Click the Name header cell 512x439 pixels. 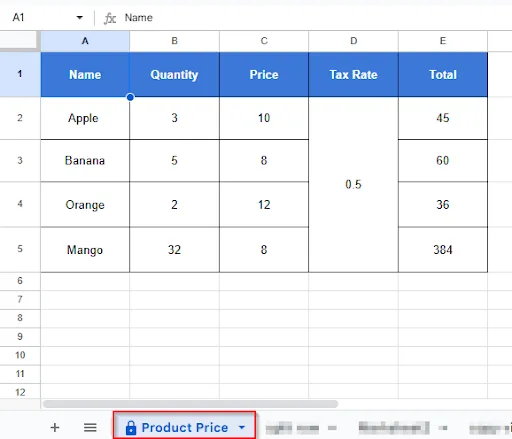point(85,74)
